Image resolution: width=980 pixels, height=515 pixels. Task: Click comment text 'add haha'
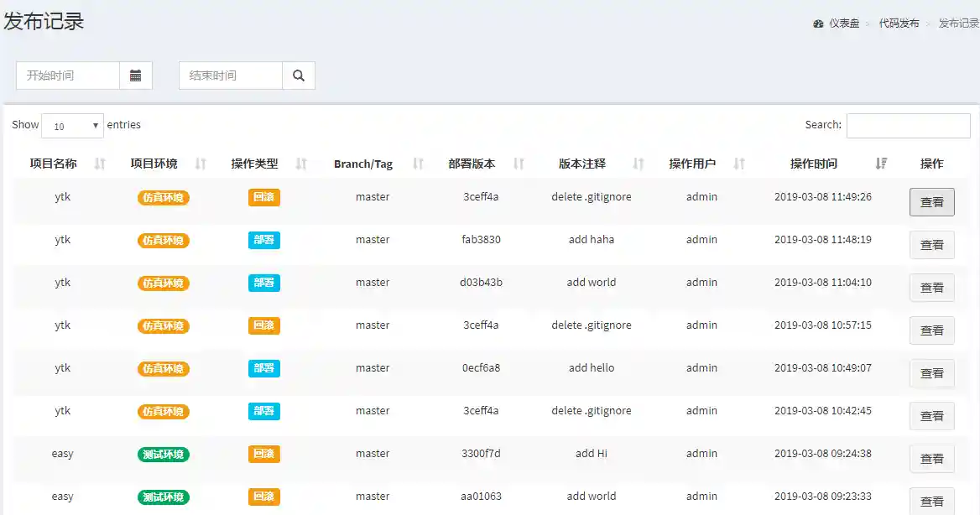(592, 239)
